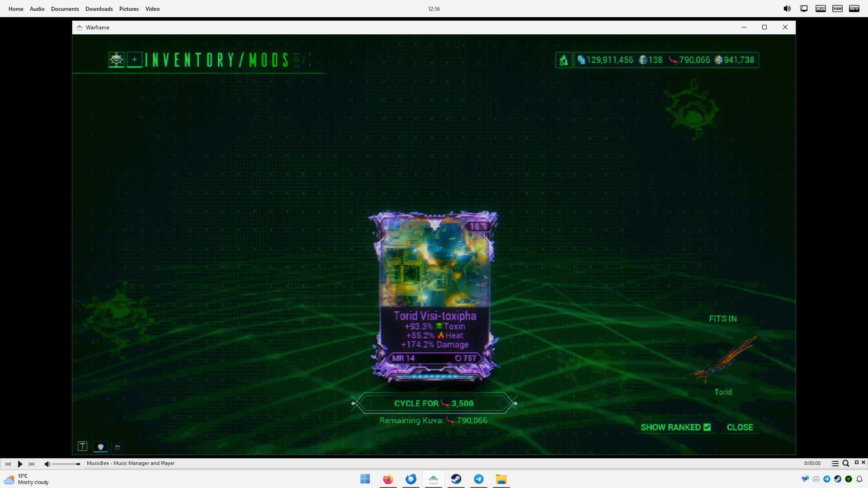Viewport: 868px width, 488px height.
Task: Open the Downloads menu in top bar
Action: click(99, 9)
